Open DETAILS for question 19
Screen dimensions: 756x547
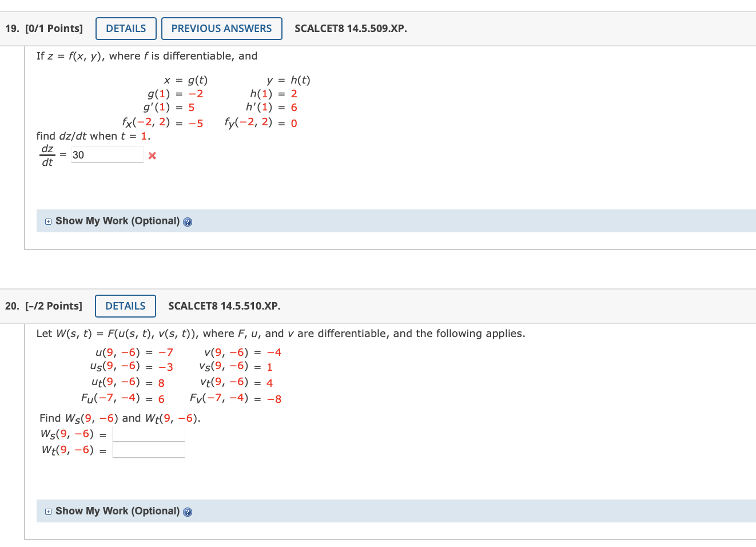pyautogui.click(x=126, y=28)
